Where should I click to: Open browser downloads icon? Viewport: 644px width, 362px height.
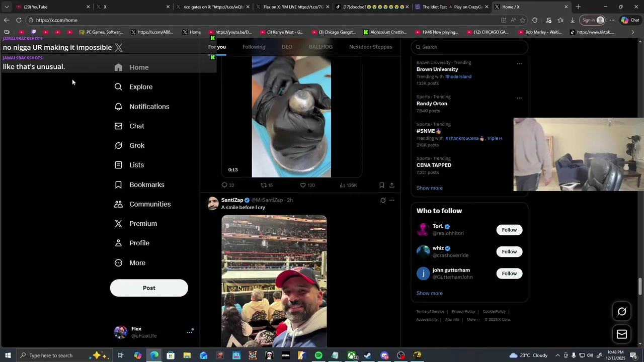tap(573, 20)
